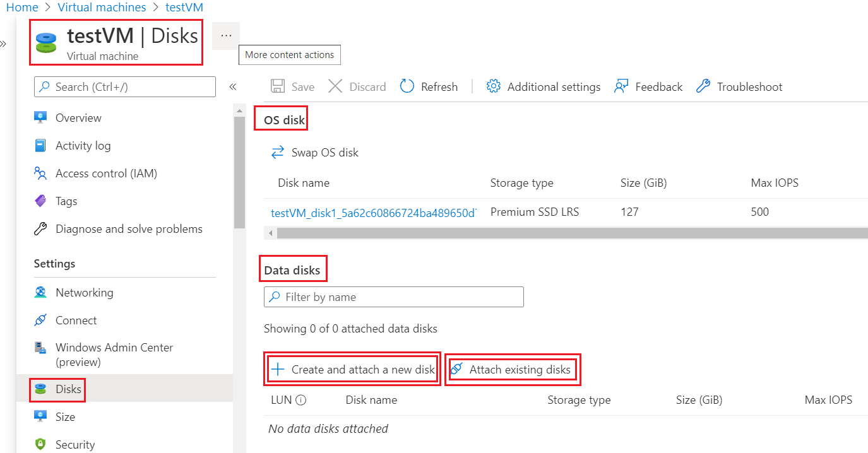Click the testVM breadcrumb link
Image resolution: width=868 pixels, height=453 pixels.
point(184,8)
